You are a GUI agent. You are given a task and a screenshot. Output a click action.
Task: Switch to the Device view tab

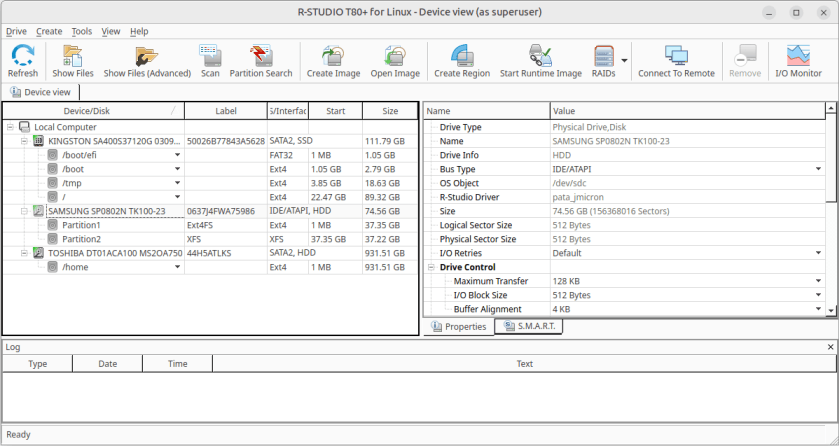(x=41, y=92)
